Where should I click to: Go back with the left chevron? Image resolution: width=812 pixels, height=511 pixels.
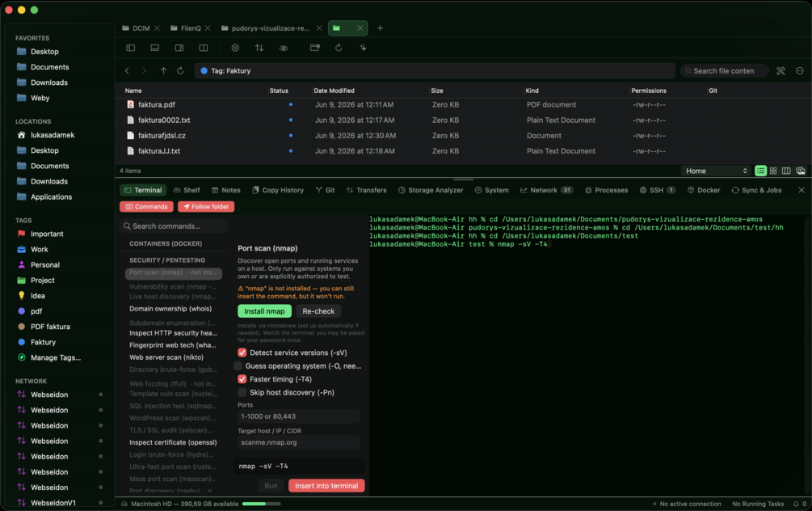tap(127, 70)
